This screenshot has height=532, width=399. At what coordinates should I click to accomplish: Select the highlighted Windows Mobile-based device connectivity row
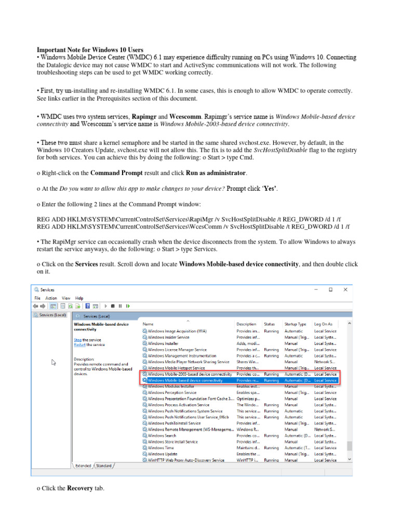(240, 380)
